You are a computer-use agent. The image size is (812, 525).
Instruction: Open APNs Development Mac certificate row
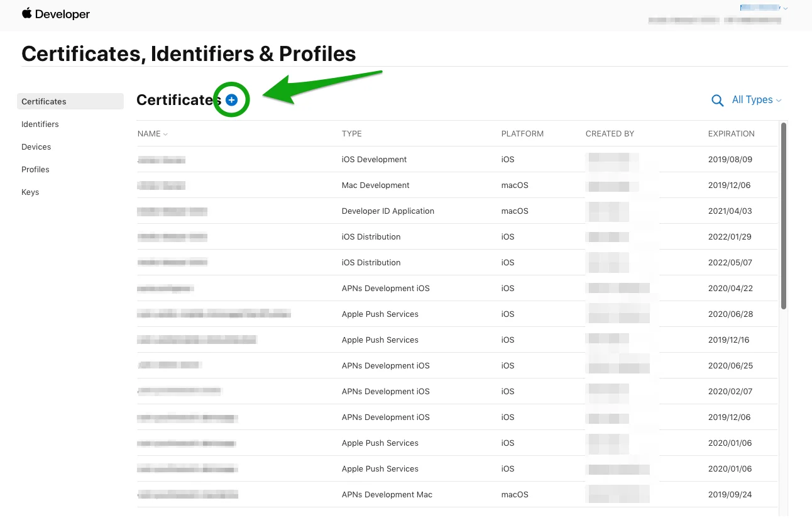pos(387,495)
